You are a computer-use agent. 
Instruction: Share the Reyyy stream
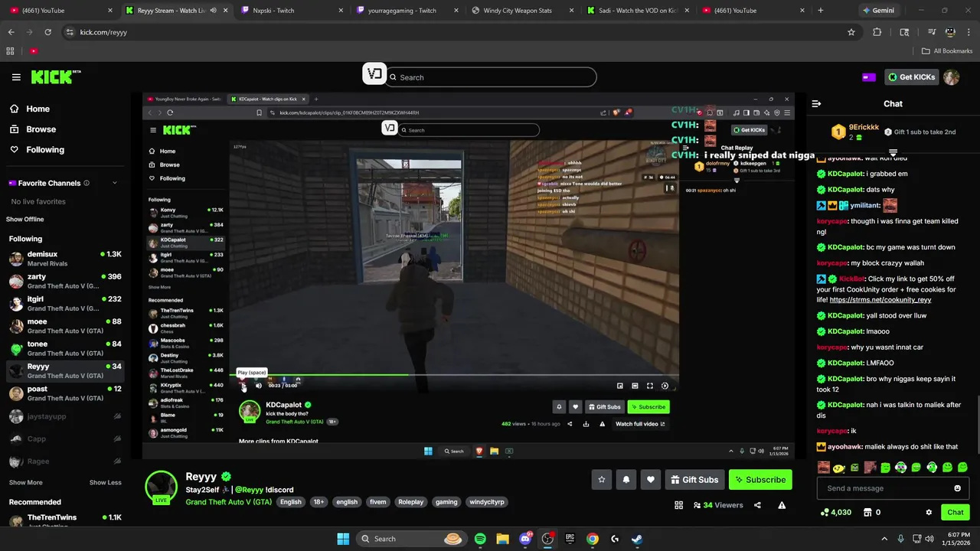pos(757,505)
